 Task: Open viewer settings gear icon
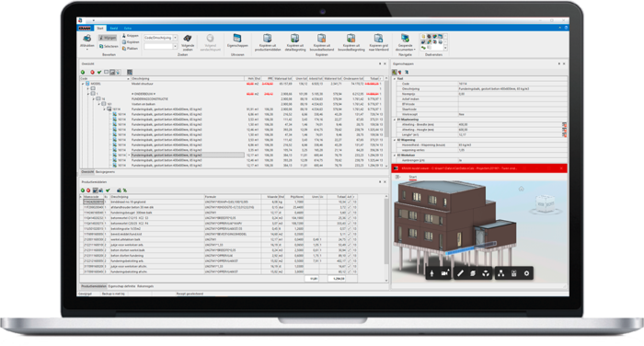click(526, 273)
